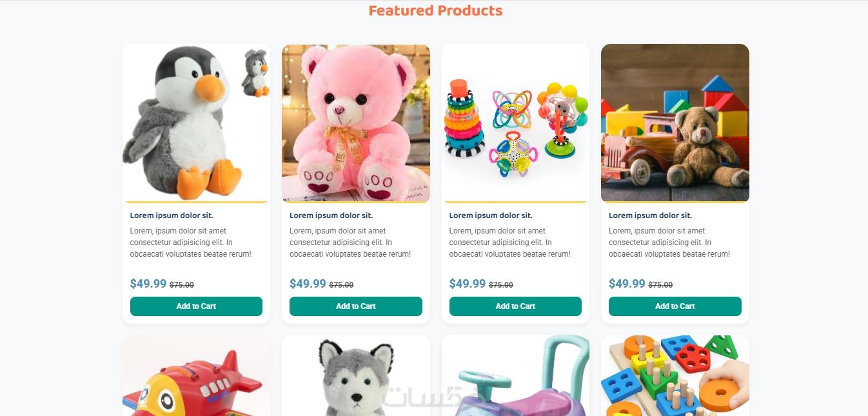Open the pink teddy bear product image
Image resolution: width=868 pixels, height=416 pixels.
355,123
